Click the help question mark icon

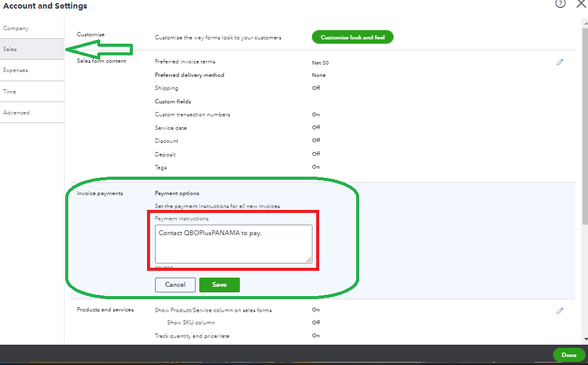(x=560, y=4)
